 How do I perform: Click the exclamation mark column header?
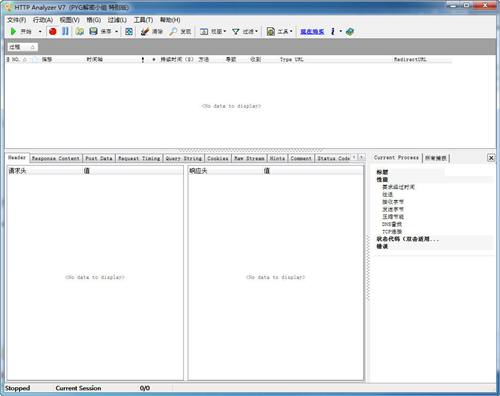pos(143,59)
